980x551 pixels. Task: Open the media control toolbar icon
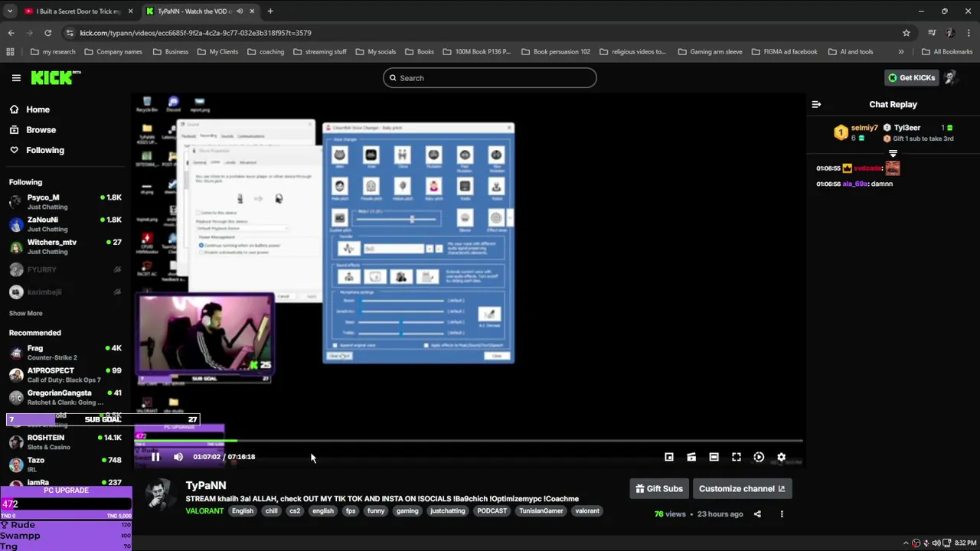click(x=932, y=33)
